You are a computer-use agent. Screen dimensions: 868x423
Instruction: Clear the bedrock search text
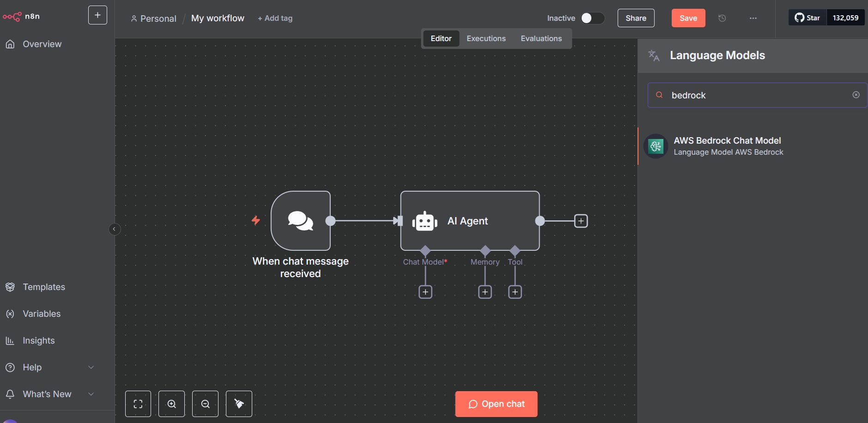pyautogui.click(x=856, y=95)
